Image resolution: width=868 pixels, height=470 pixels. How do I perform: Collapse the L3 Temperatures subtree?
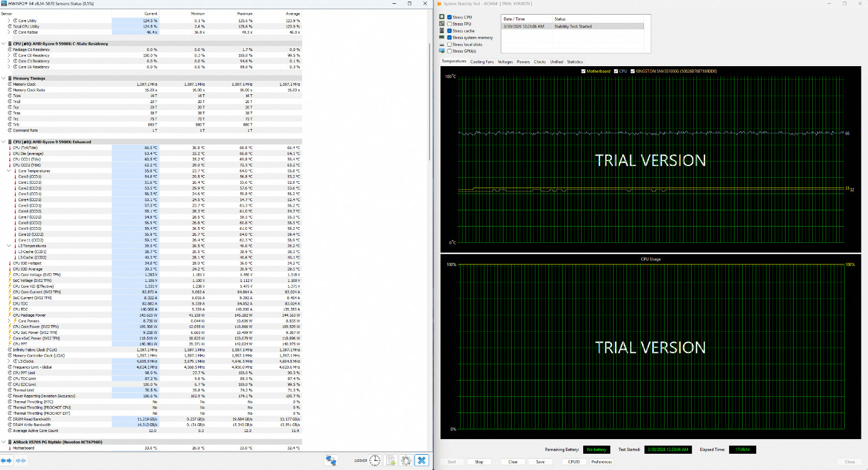tap(9, 246)
